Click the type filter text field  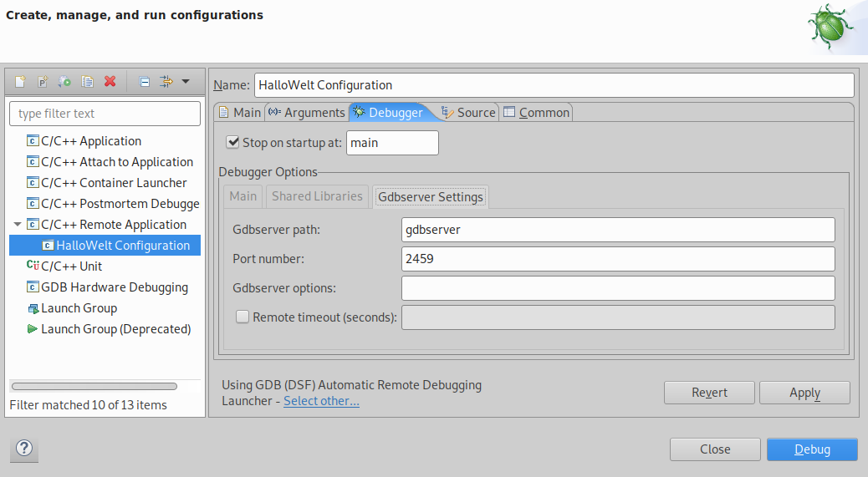click(105, 114)
